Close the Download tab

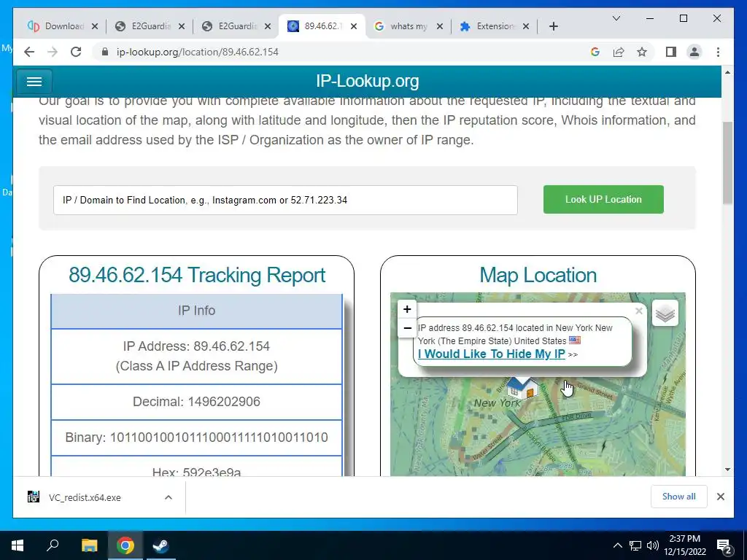pyautogui.click(x=95, y=26)
